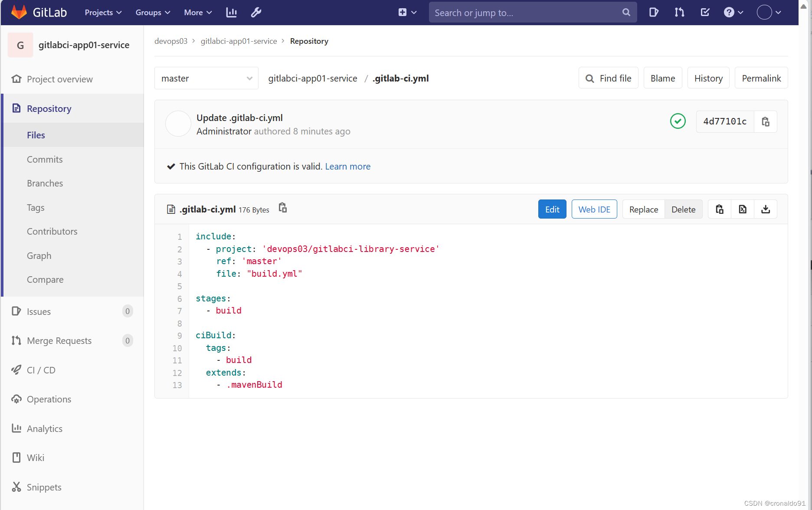
Task: Click gitlabci-app01-service sidebar project title
Action: [x=84, y=45]
